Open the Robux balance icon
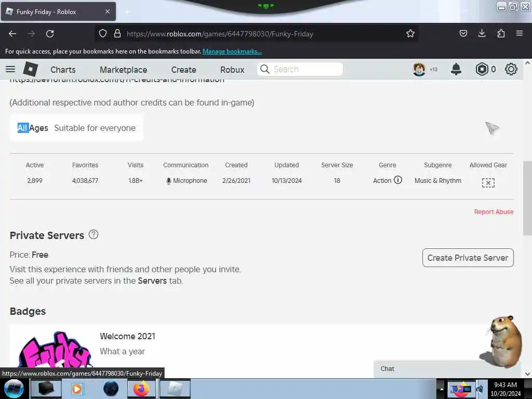The image size is (532, 399). click(482, 69)
